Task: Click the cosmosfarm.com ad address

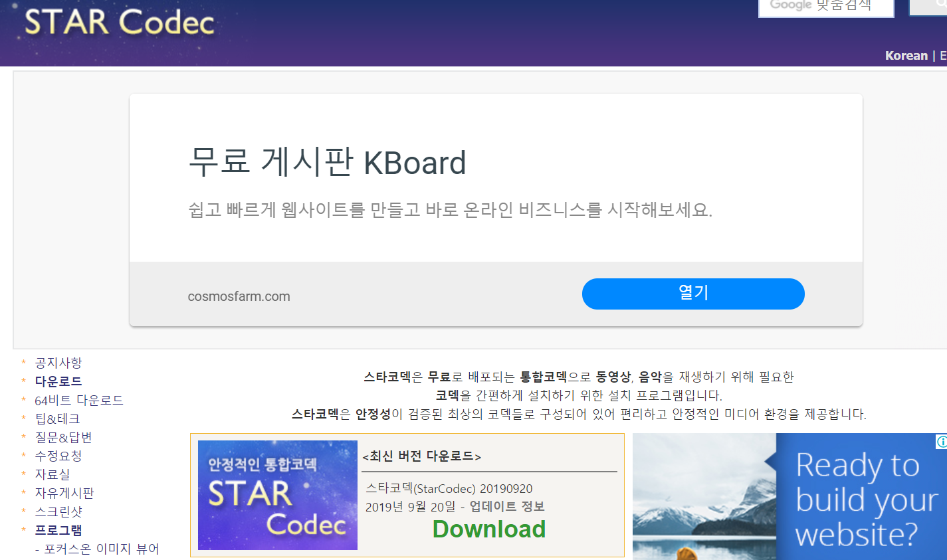Action: (239, 296)
